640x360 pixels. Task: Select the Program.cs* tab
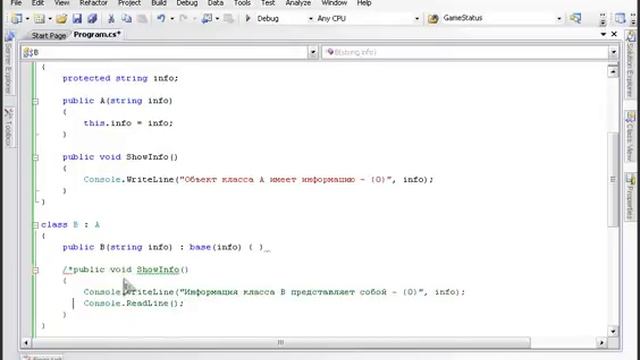point(97,35)
